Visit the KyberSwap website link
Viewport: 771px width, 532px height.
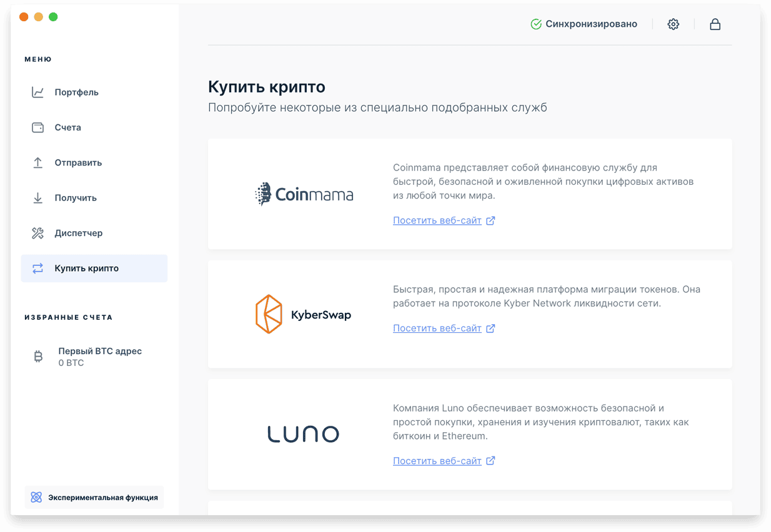437,328
